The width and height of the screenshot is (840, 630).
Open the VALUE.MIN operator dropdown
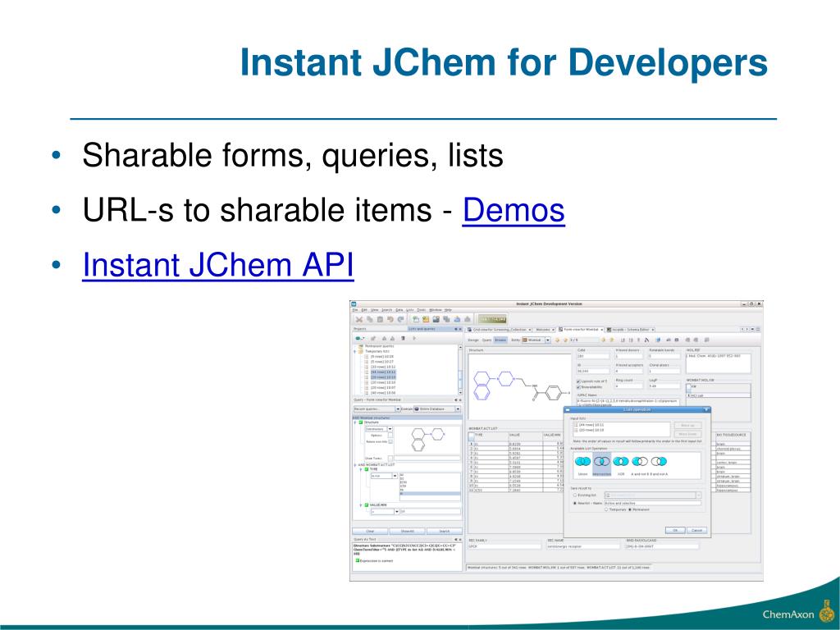[385, 512]
